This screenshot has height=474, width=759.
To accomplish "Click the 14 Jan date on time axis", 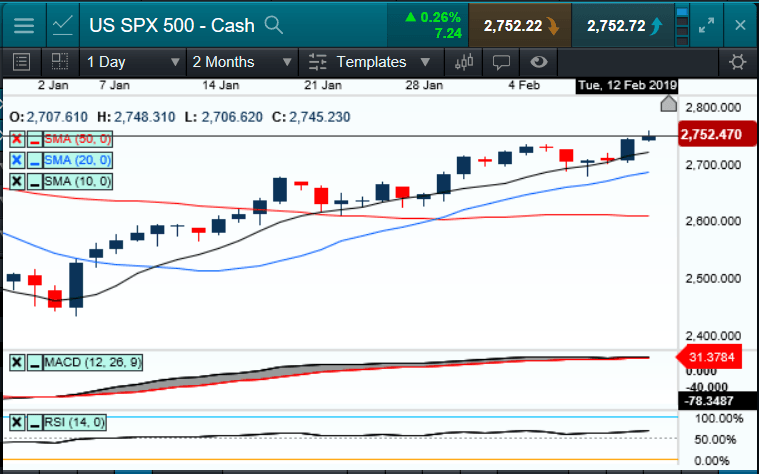I will (x=221, y=85).
